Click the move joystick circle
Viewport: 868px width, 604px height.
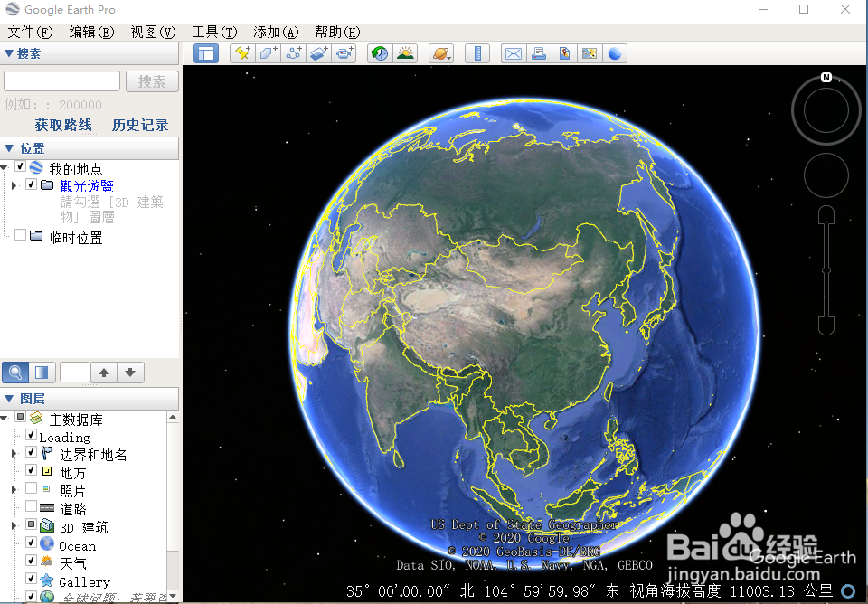(826, 175)
